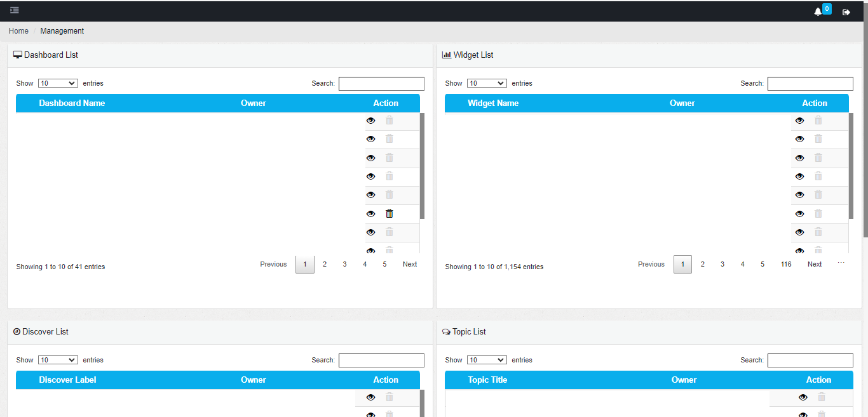Sort by Widget Name column header

click(493, 103)
